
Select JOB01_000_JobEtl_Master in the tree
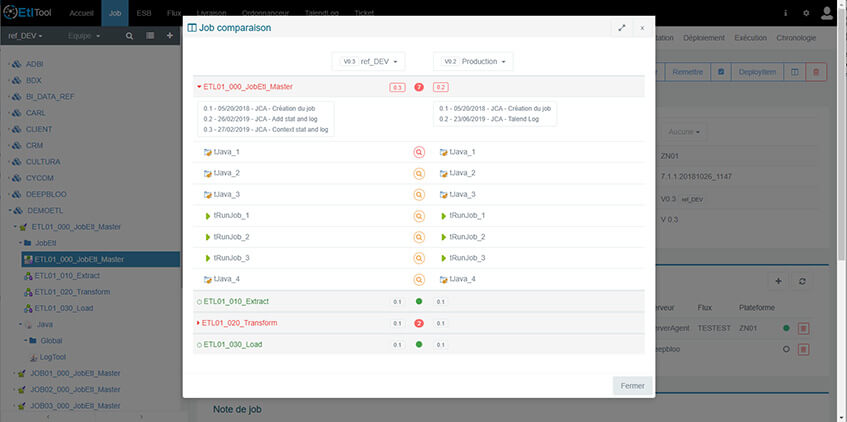pyautogui.click(x=75, y=373)
